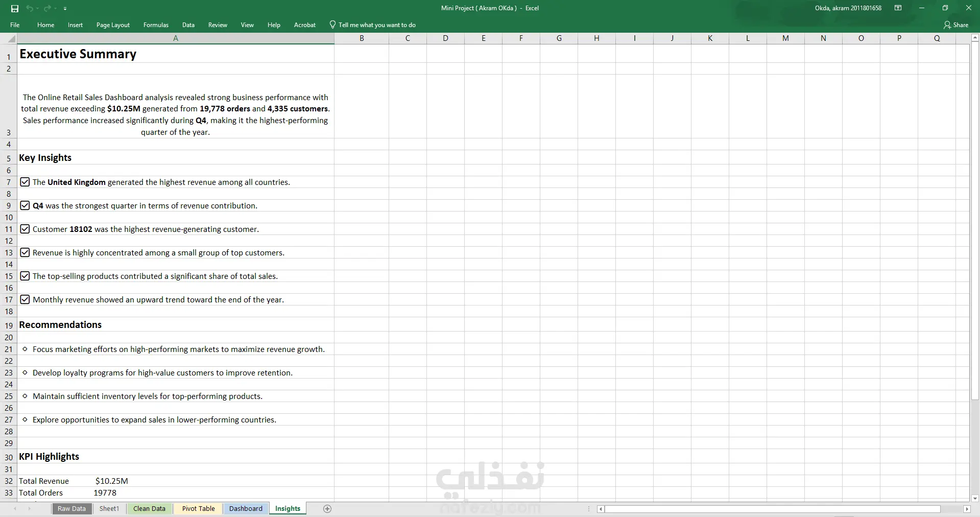Viewport: 980px width, 517px height.
Task: Open the View ribbon tab
Action: (x=247, y=25)
